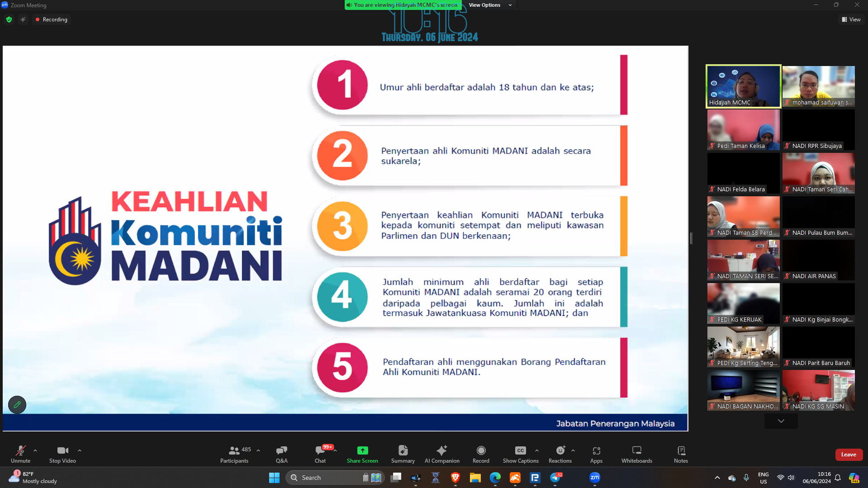Viewport: 868px width, 488px height.
Task: Select NADI AIR PANAS video tile
Action: 818,260
